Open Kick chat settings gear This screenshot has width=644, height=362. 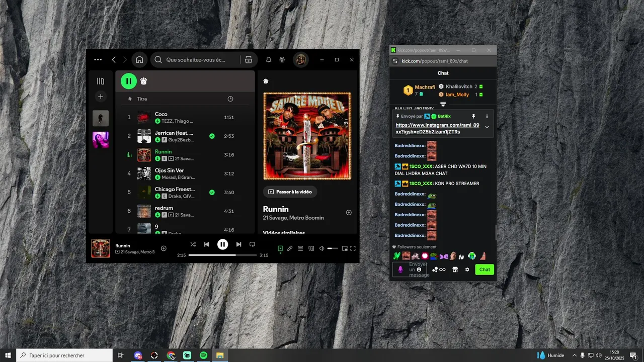[467, 269]
